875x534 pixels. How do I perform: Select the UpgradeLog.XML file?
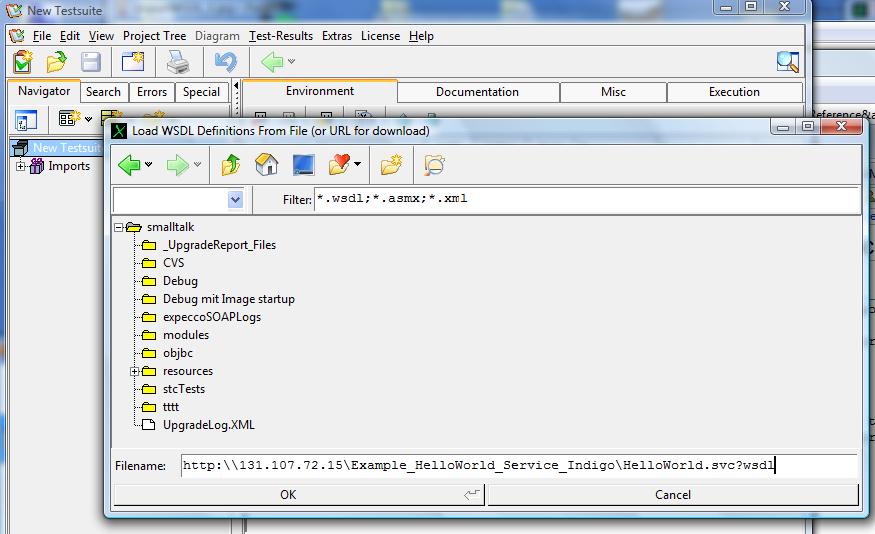tap(208, 425)
